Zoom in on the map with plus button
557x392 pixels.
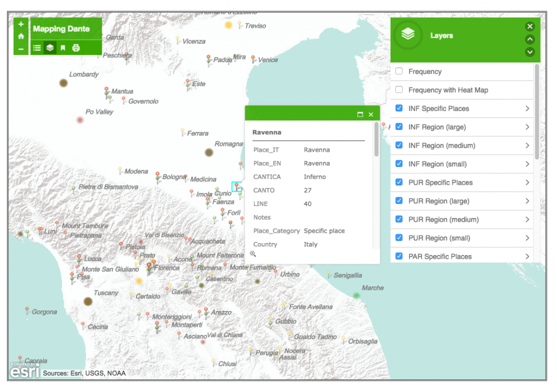click(21, 24)
